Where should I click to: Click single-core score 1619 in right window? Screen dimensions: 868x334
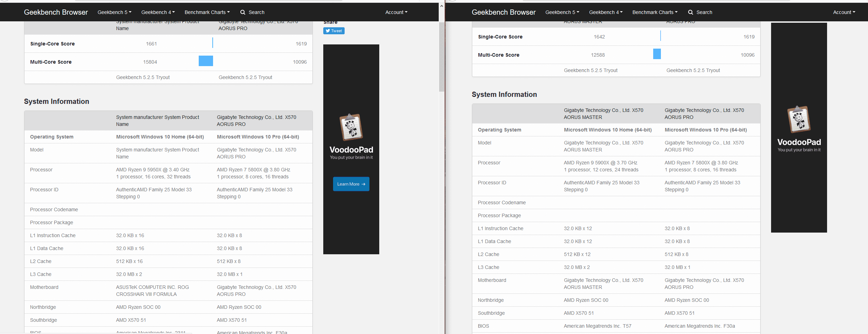[x=749, y=37]
